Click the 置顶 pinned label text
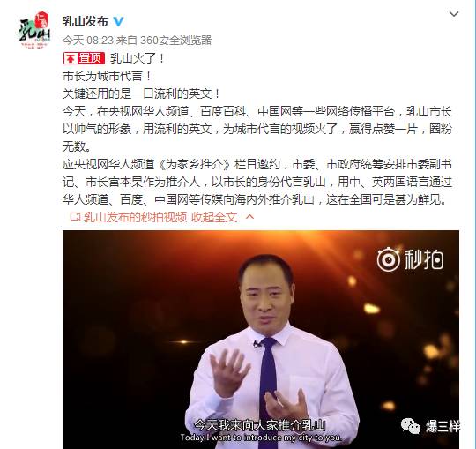Image resolution: width=476 pixels, height=449 pixels. [91, 58]
